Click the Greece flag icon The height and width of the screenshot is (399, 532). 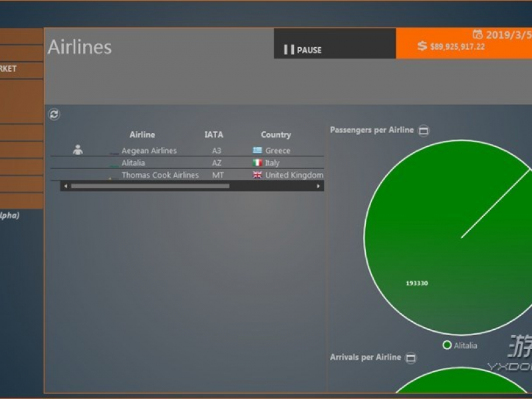257,151
